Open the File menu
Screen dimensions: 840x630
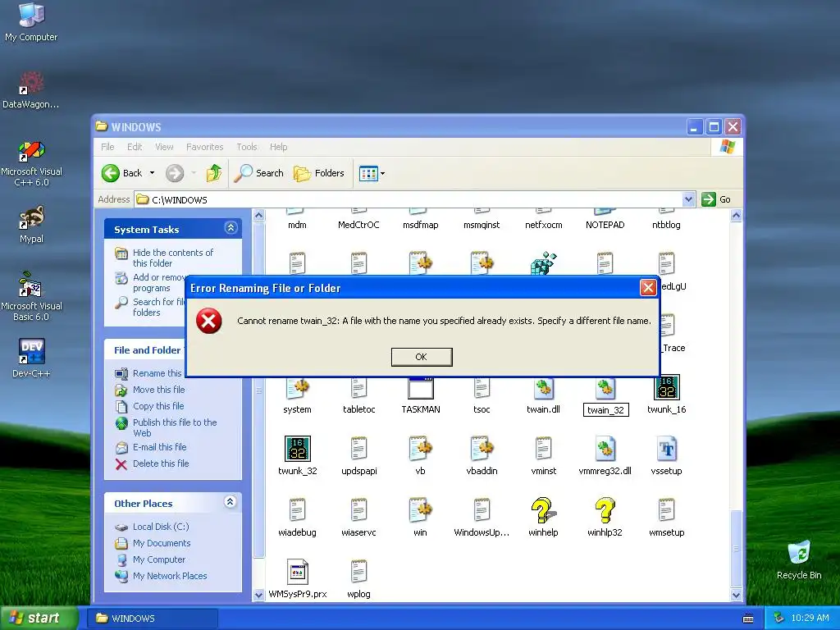click(107, 147)
